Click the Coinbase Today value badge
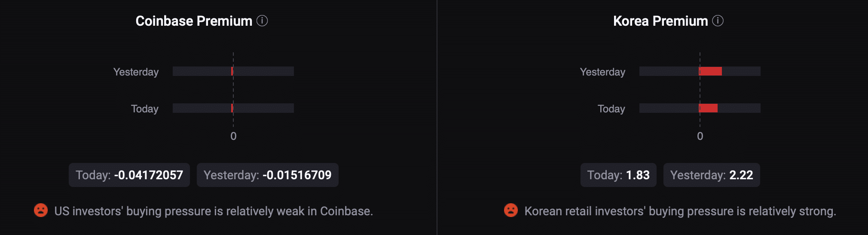This screenshot has width=868, height=235. pos(129,175)
